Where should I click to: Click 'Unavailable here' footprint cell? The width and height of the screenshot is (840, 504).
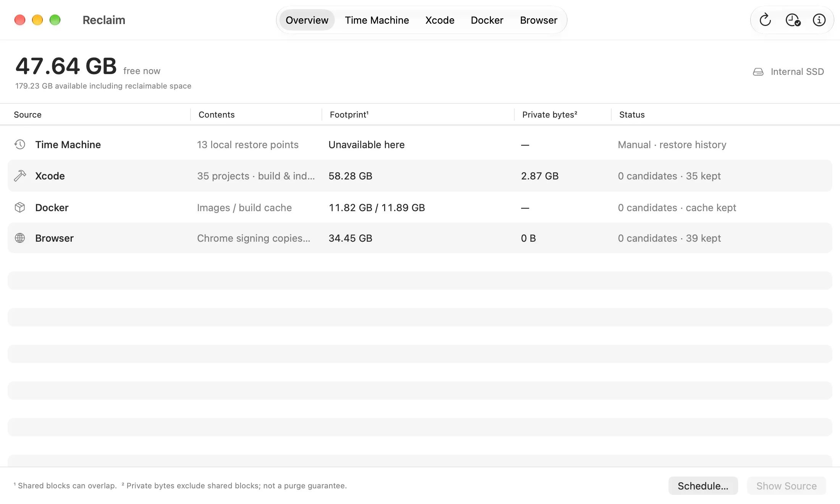click(367, 145)
